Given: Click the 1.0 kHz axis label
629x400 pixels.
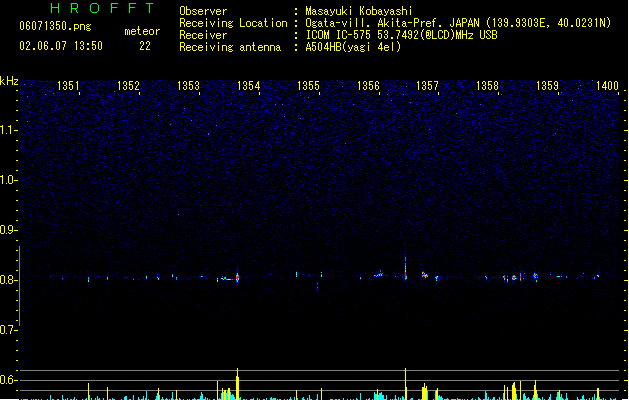Looking at the screenshot, I should click(x=8, y=180).
